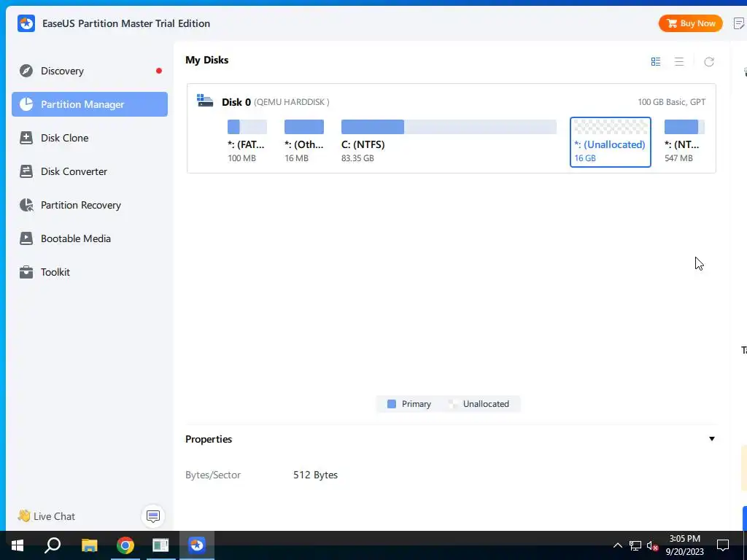Select the 100 MB FAT partition
This screenshot has width=747, height=560.
point(247,141)
